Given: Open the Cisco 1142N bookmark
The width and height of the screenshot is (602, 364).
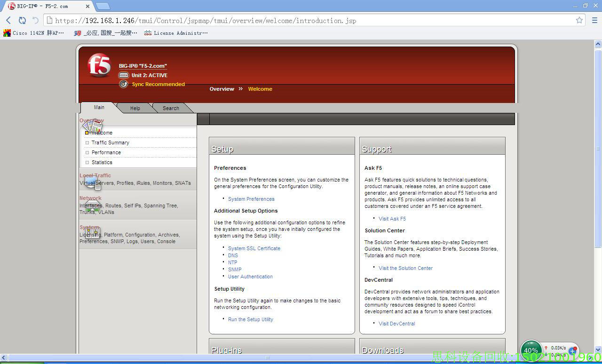Looking at the screenshot, I should tap(34, 33).
